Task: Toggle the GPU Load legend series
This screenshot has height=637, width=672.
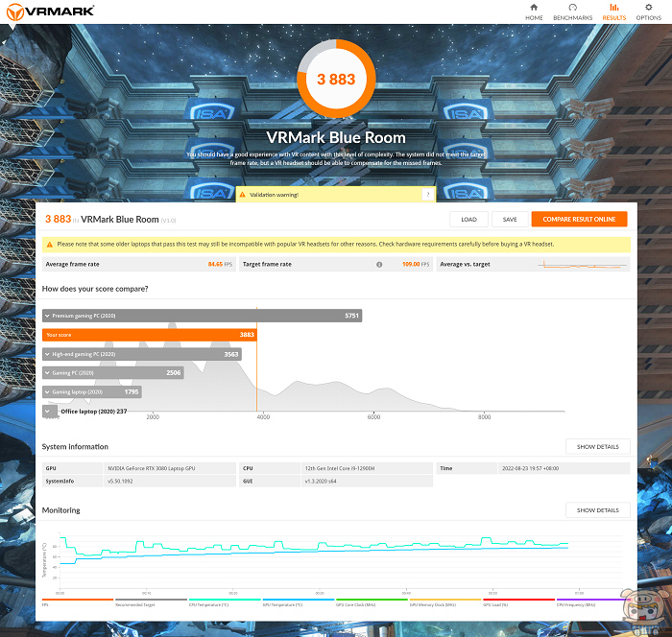Action: click(x=495, y=604)
